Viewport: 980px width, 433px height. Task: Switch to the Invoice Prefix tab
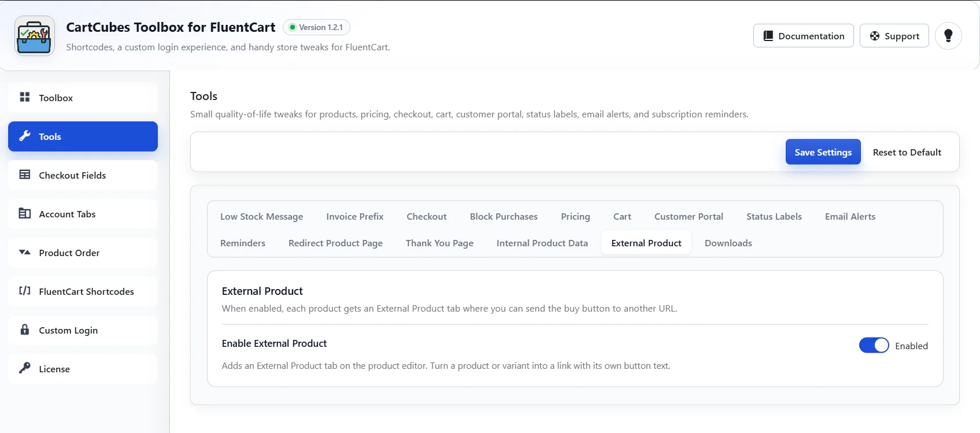click(x=354, y=216)
